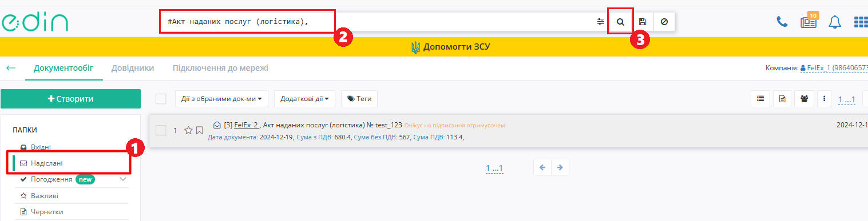Click into the search input field
The width and height of the screenshot is (868, 221).
click(x=378, y=22)
